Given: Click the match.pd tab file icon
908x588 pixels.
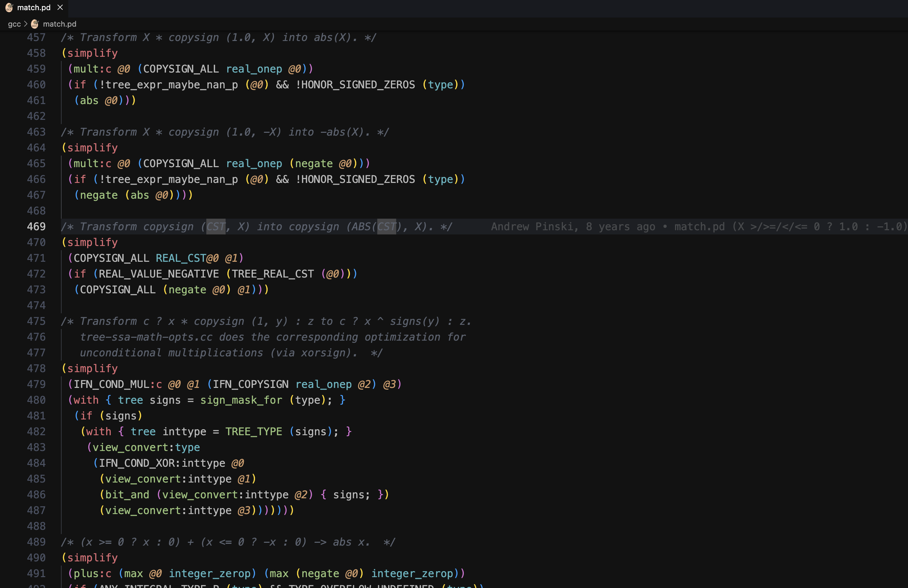Looking at the screenshot, I should point(9,7).
